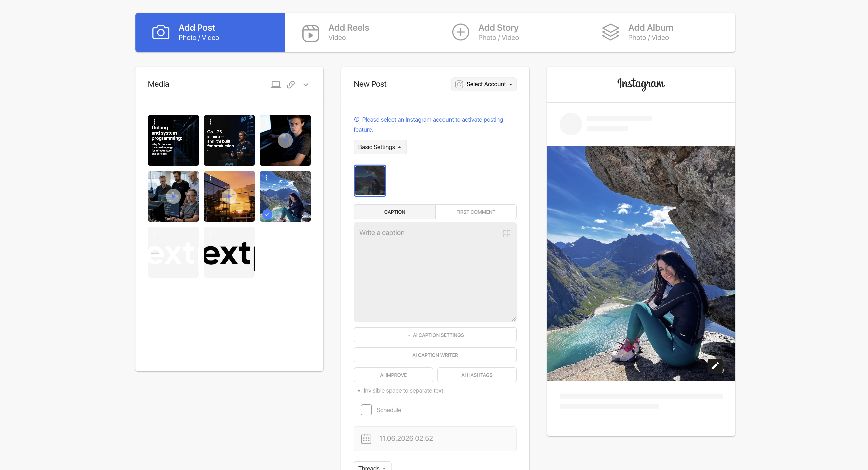The width and height of the screenshot is (868, 470).
Task: Switch to the FIRST COMMENT tab
Action: click(x=476, y=212)
